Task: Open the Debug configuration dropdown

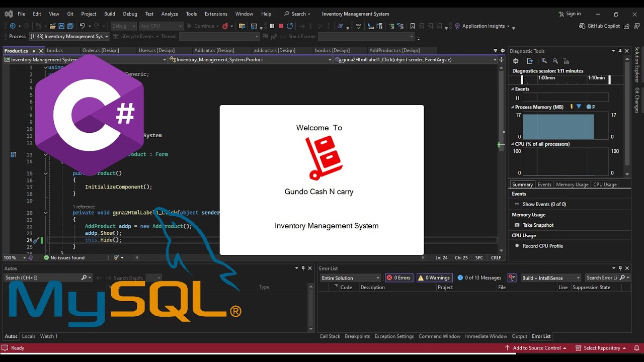Action: click(123, 26)
